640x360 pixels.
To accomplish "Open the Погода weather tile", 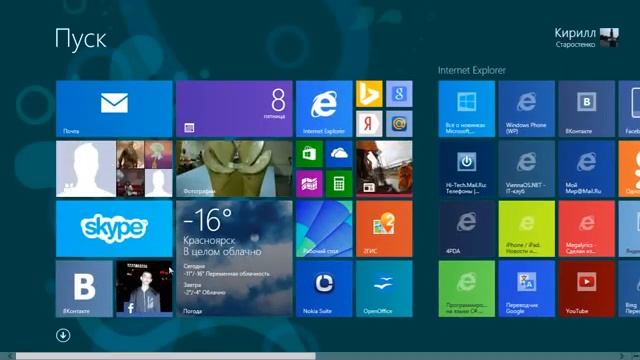I will (234, 259).
